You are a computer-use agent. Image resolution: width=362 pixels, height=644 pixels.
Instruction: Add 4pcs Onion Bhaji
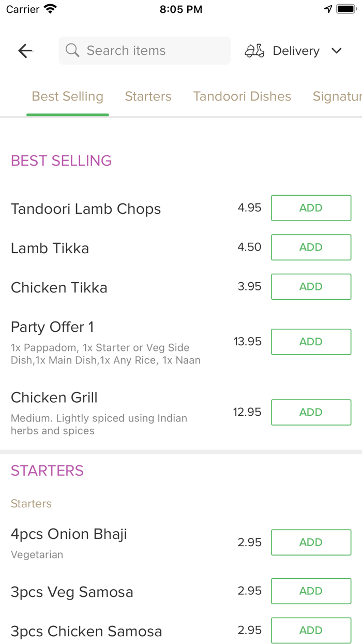pos(311,543)
